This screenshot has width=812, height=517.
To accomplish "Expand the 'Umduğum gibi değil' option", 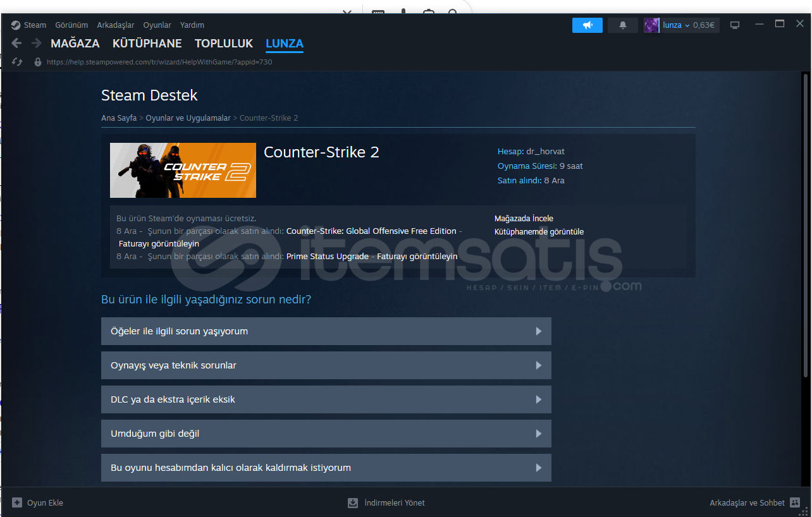I will [326, 434].
